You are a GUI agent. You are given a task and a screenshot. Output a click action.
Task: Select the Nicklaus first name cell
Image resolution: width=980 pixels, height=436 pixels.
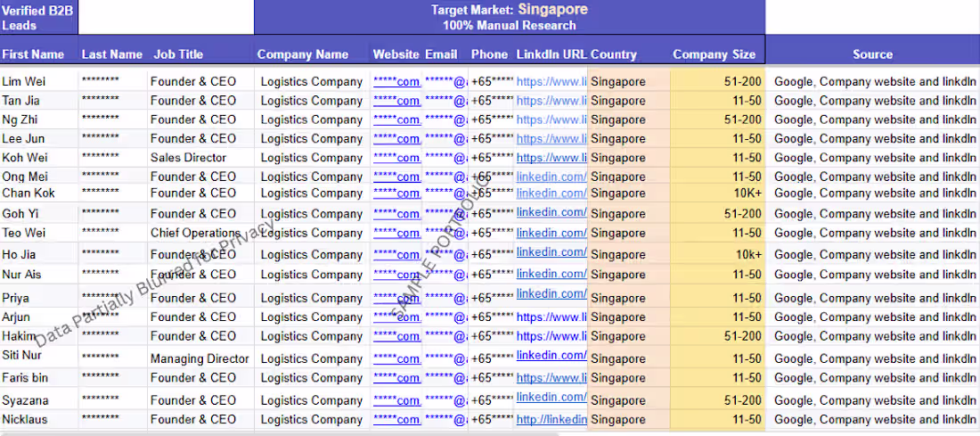coord(39,419)
